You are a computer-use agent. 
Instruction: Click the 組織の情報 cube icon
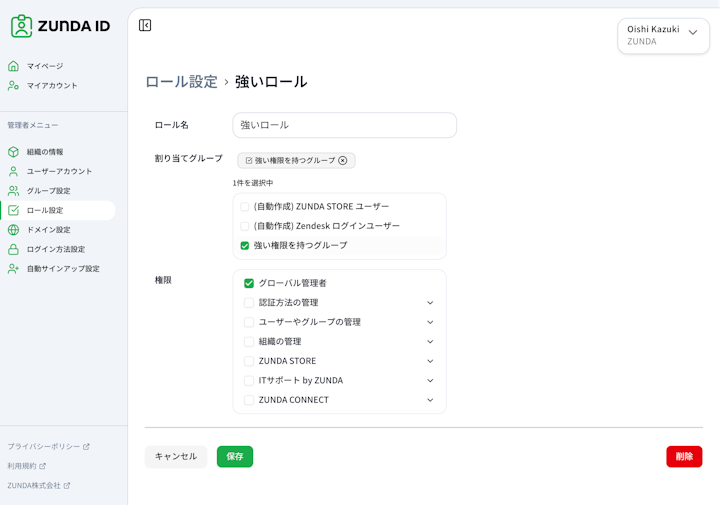(x=13, y=152)
